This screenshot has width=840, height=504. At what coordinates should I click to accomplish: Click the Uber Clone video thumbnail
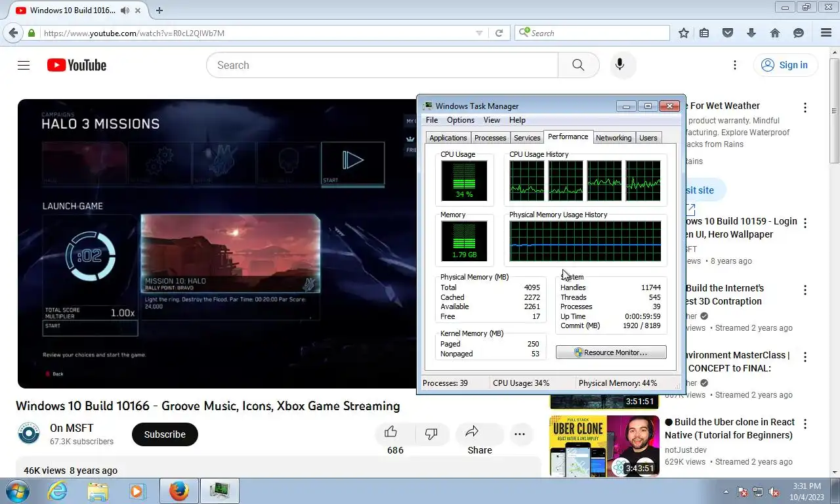click(604, 446)
